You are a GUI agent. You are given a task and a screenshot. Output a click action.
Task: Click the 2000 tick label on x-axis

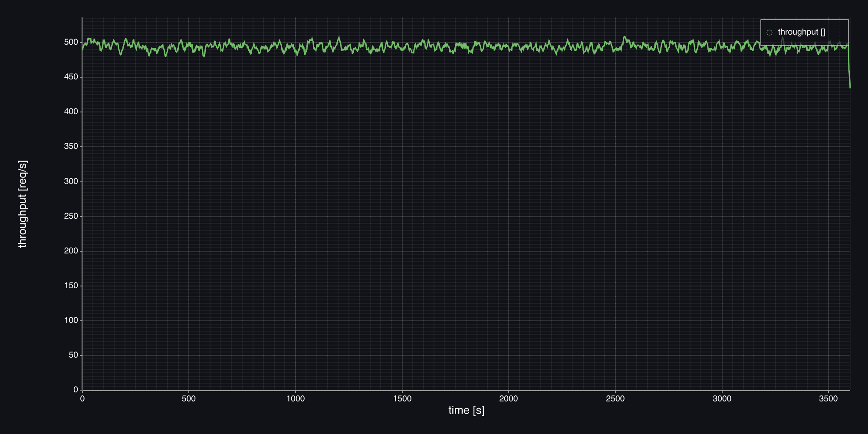509,399
